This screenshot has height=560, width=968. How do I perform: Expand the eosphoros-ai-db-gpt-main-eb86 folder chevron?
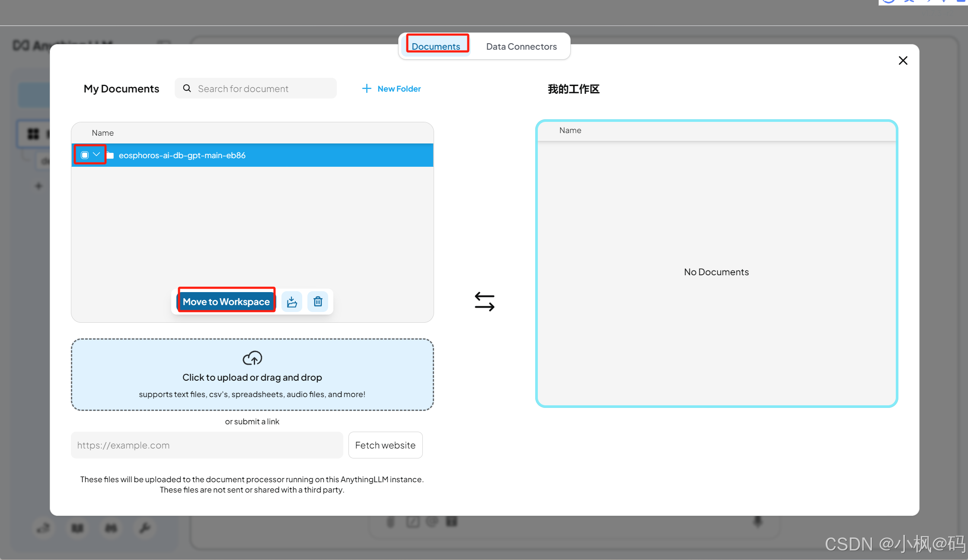[96, 154]
